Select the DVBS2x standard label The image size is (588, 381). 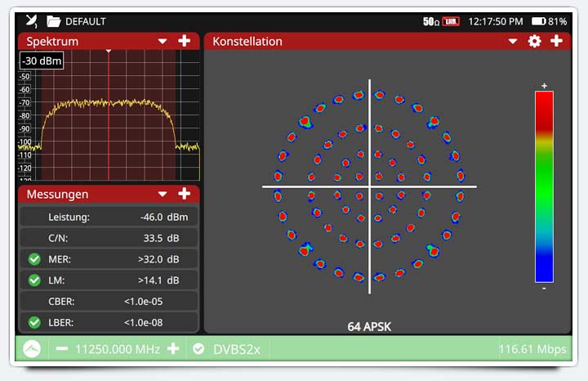[x=237, y=349]
